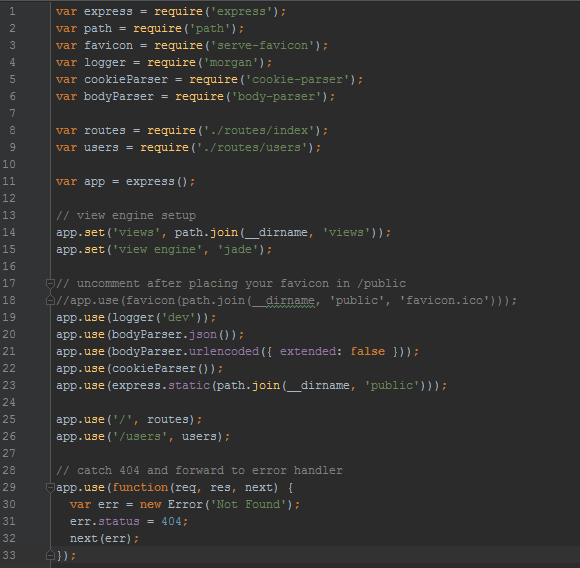Click the 'morgan' string on line 4
The width and height of the screenshot is (580, 568).
[x=231, y=62]
